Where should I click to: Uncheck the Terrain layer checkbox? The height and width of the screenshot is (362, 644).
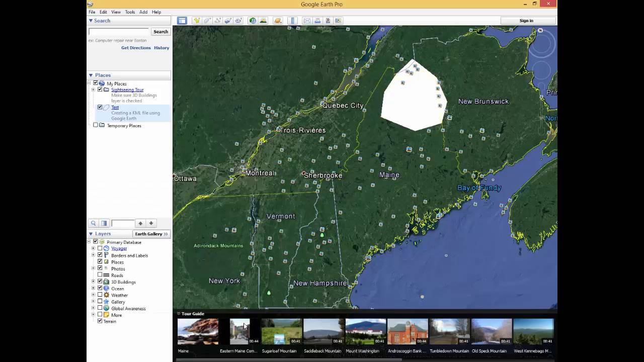(100, 321)
